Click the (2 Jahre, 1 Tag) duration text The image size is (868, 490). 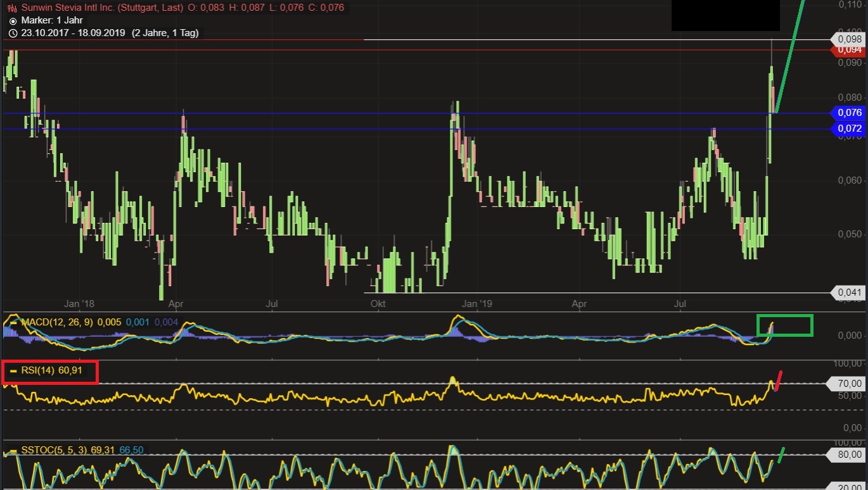pyautogui.click(x=165, y=33)
